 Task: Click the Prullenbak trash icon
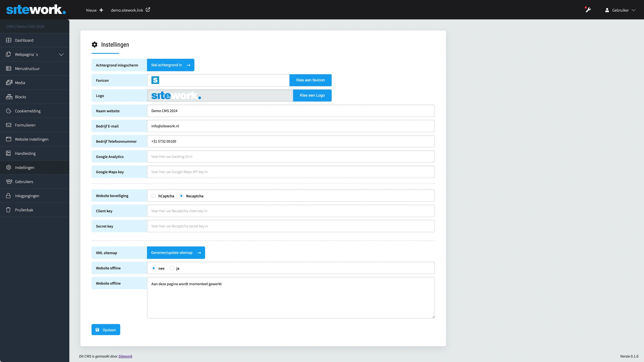9,210
